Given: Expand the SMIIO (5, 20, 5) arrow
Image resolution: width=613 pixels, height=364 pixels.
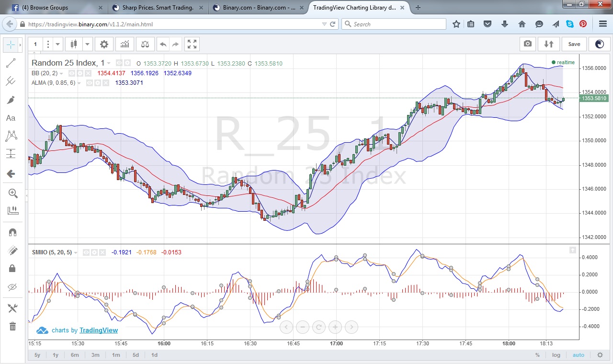Looking at the screenshot, I should pyautogui.click(x=76, y=252).
